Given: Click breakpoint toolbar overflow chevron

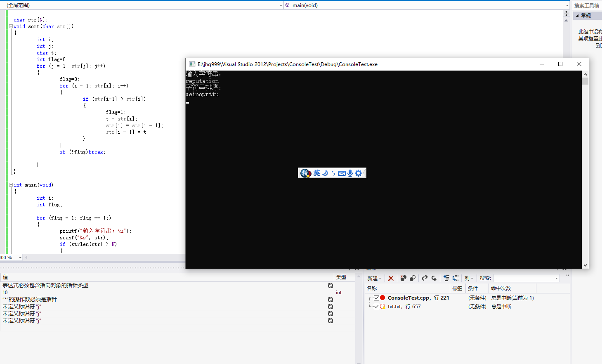Looking at the screenshot, I should (567, 276).
